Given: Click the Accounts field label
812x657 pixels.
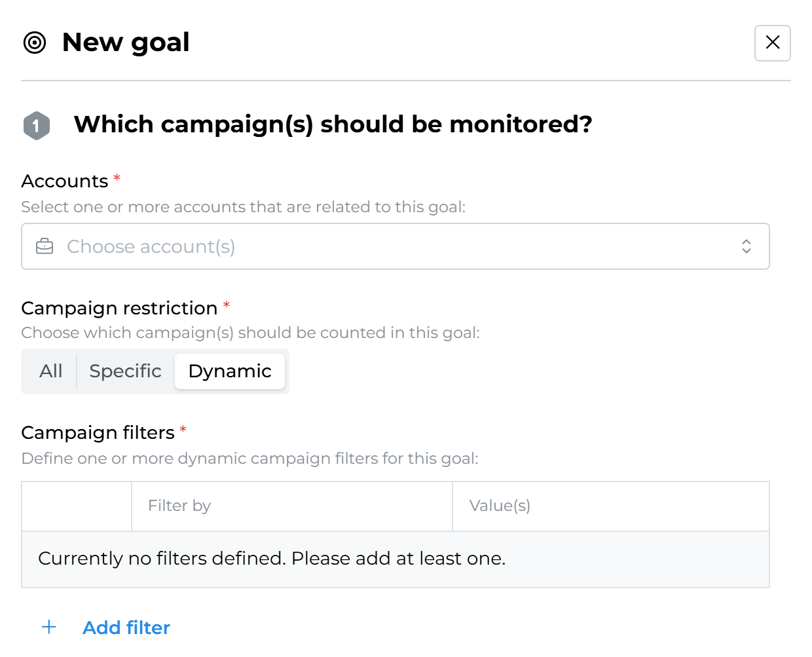Looking at the screenshot, I should point(65,181).
